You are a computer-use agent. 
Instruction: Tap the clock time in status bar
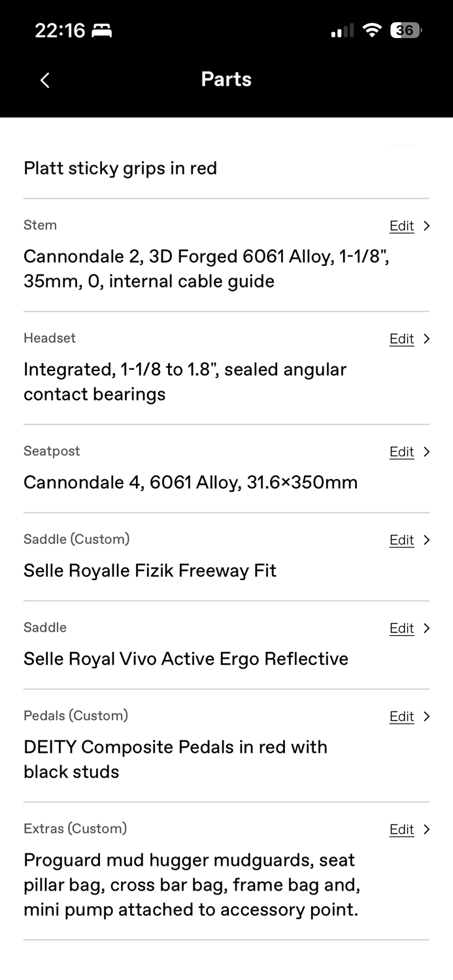[x=59, y=31]
